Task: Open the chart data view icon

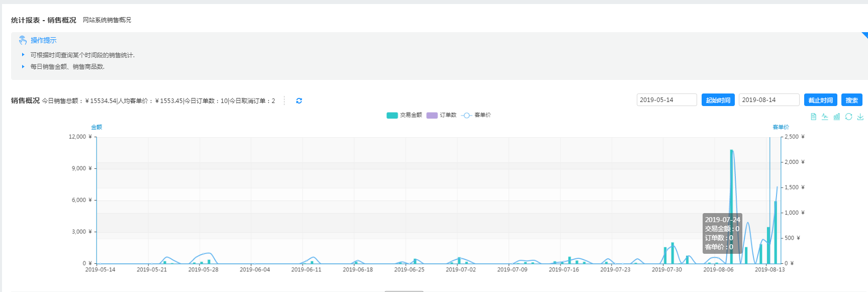Action: click(813, 117)
